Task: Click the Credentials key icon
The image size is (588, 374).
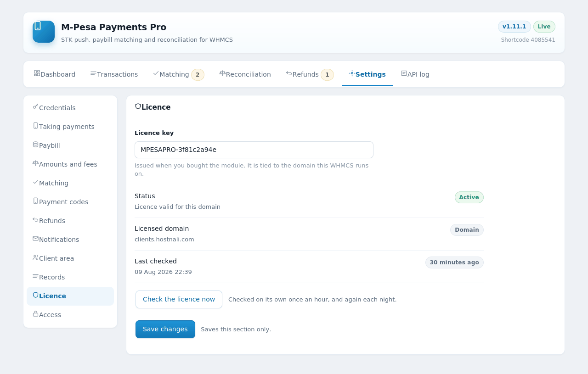Action: 35,106
